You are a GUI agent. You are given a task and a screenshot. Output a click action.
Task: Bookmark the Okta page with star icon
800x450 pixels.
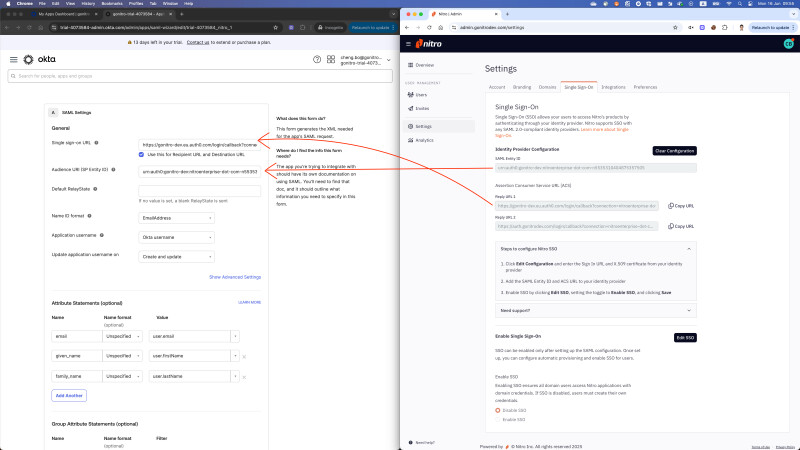[276, 28]
